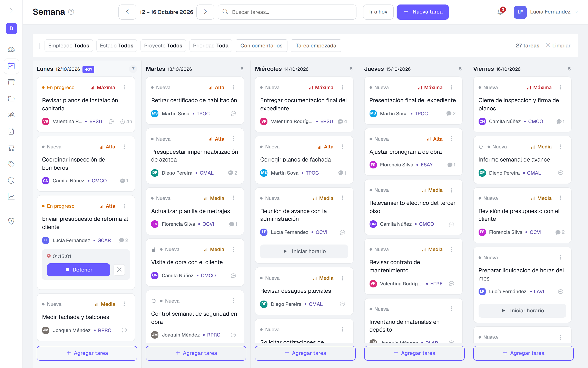Add a task under Viernes
Viewport: 588px width, 368px height.
click(523, 353)
